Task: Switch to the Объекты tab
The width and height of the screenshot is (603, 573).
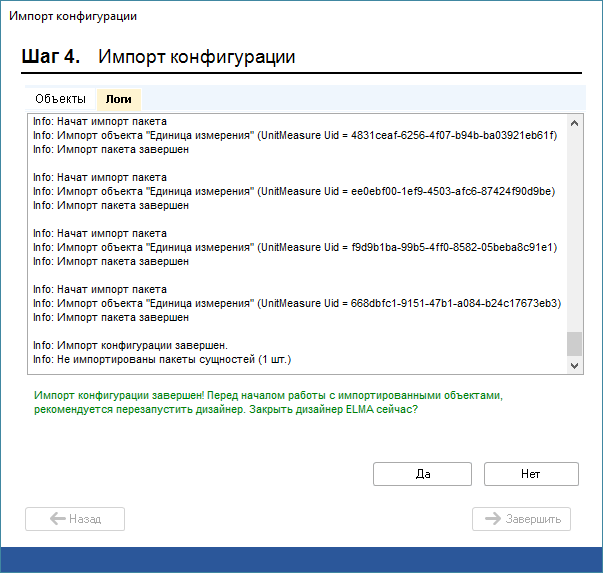Action: coord(60,99)
